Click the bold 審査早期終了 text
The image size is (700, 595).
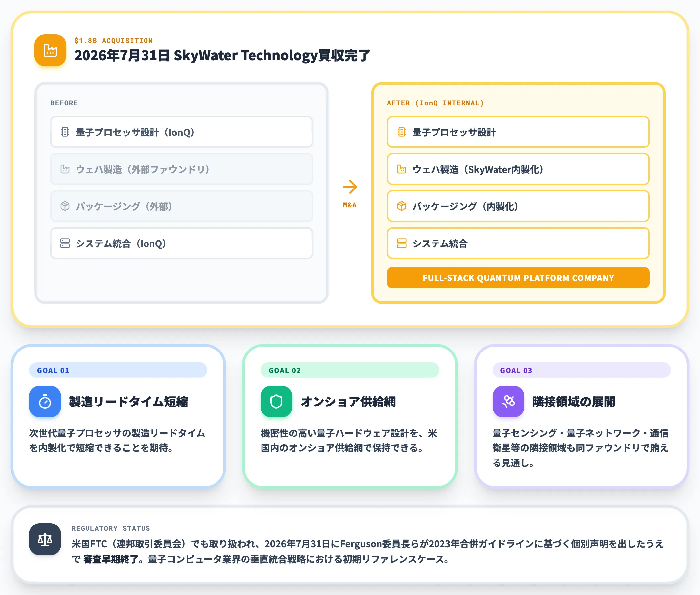point(111,559)
